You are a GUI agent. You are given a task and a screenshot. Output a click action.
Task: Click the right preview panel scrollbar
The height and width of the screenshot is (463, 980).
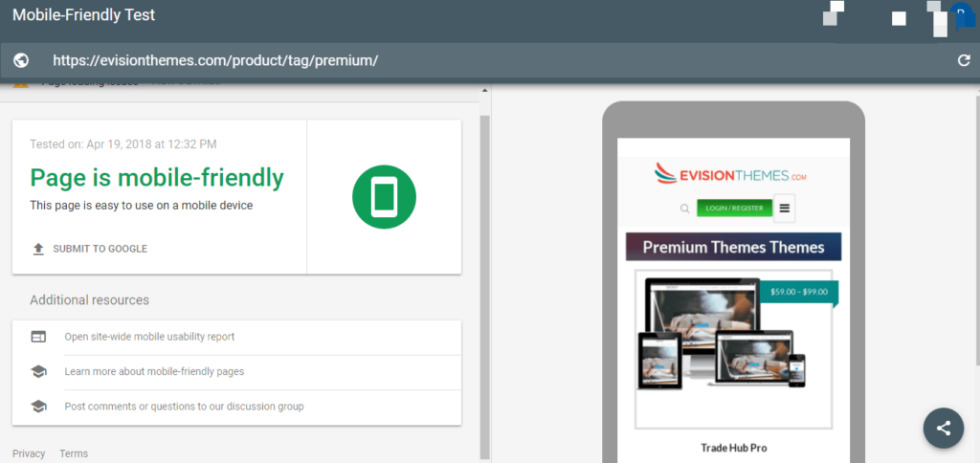click(977, 230)
